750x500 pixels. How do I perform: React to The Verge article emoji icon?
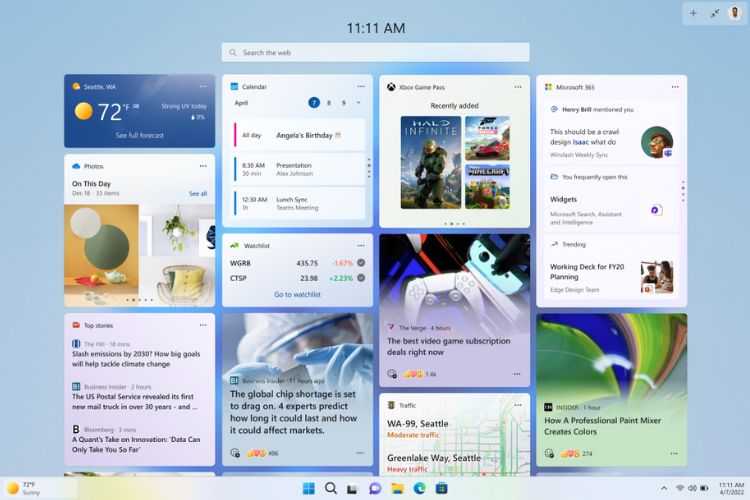[392, 374]
